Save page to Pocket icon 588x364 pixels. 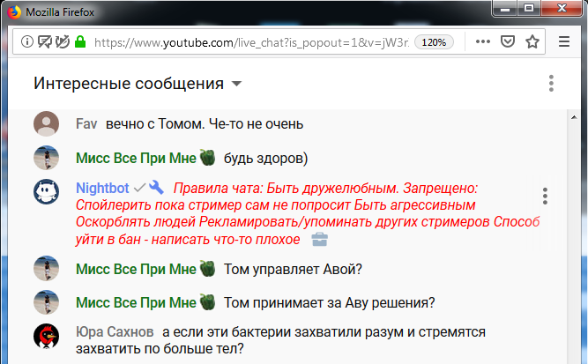coord(508,41)
